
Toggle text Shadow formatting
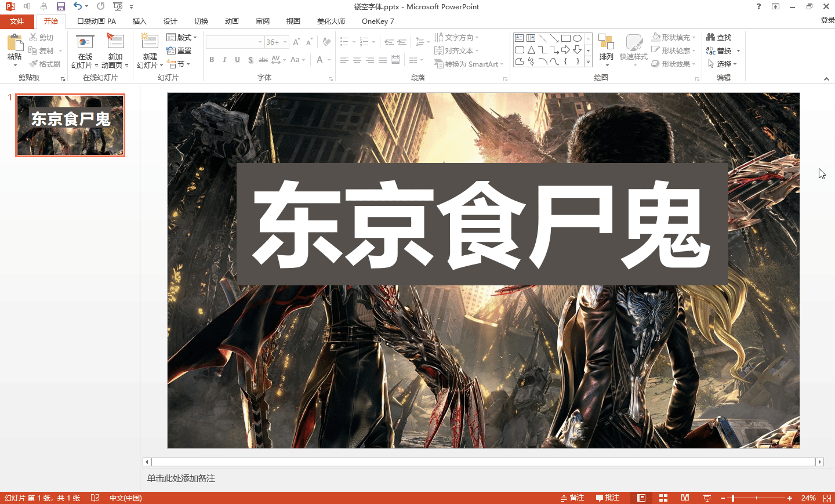point(250,60)
